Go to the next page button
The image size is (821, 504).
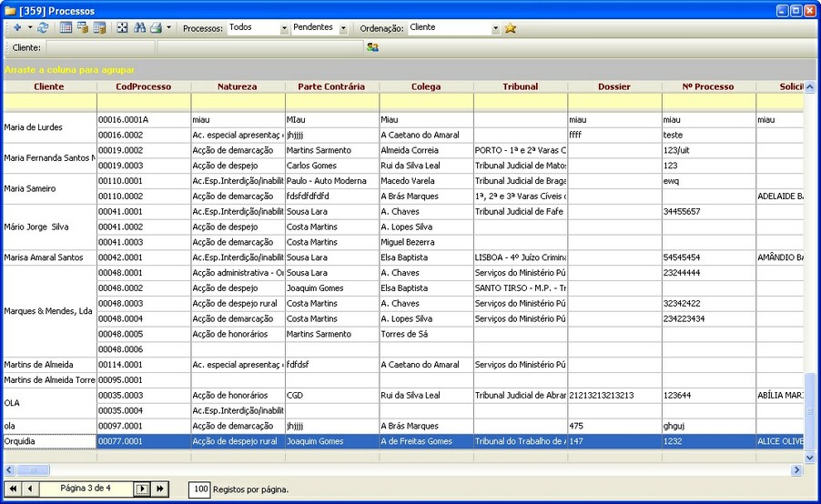142,489
